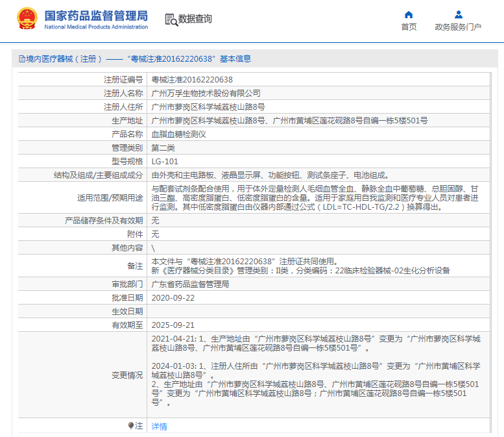This screenshot has height=437, width=504.
Task: Click 国家药品监督管理局 title text
Action: pos(96,16)
